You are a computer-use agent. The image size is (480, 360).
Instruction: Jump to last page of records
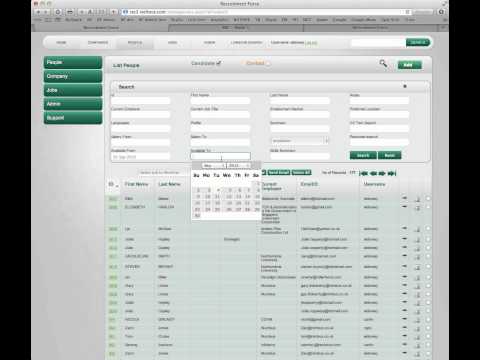(392, 173)
